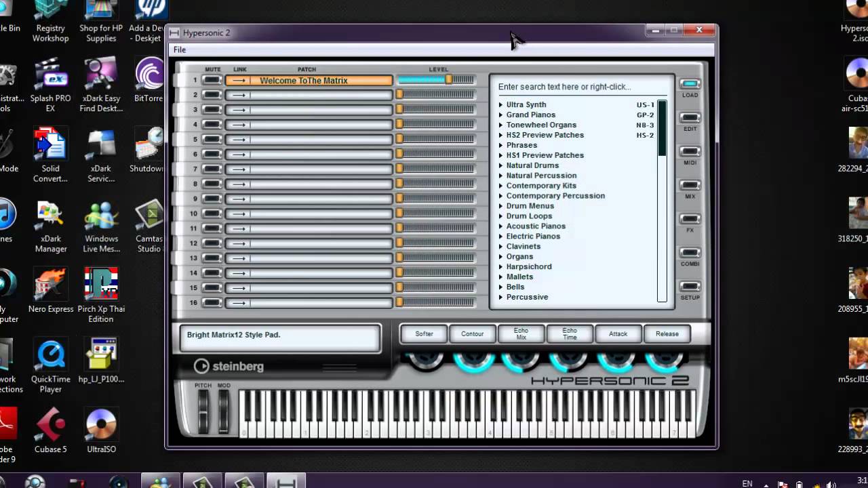Open the Solid Converter desktop icon
The image size is (868, 488).
pos(51,156)
